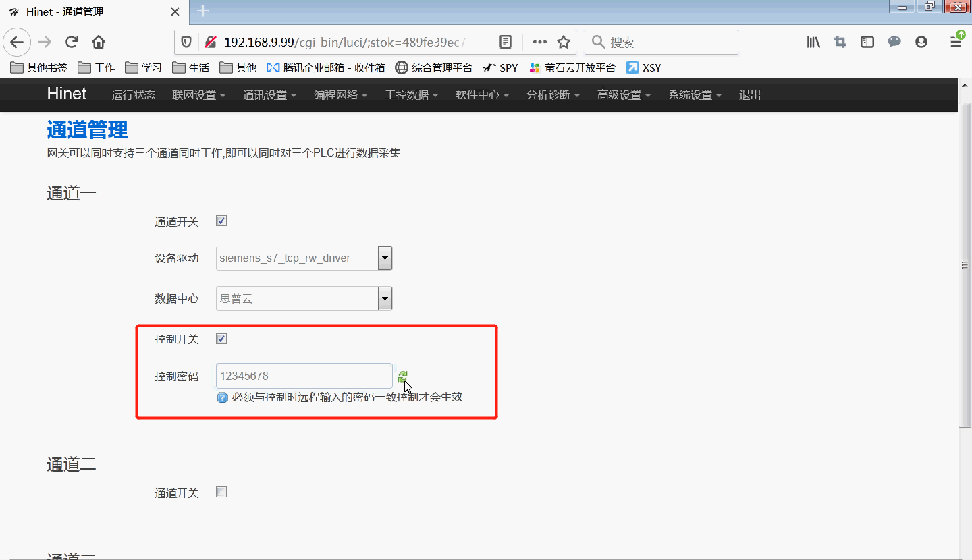The image size is (972, 560).
Task: Open the 设备驱动 dropdown
Action: coord(384,258)
